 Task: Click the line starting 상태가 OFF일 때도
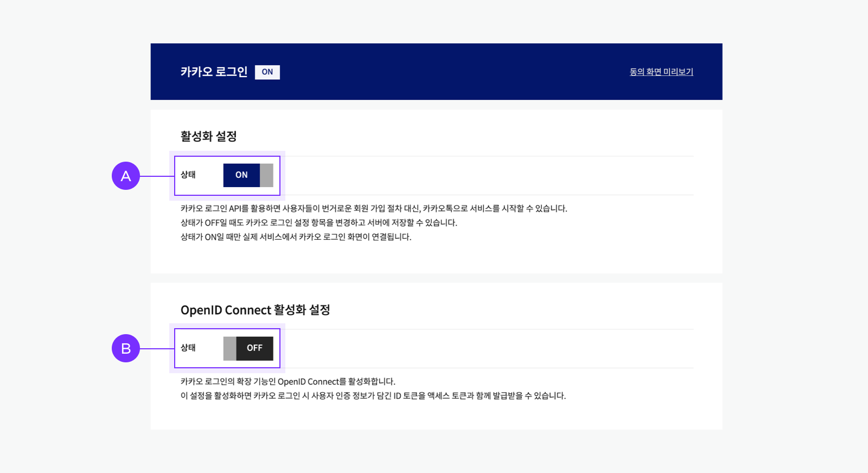(x=319, y=222)
